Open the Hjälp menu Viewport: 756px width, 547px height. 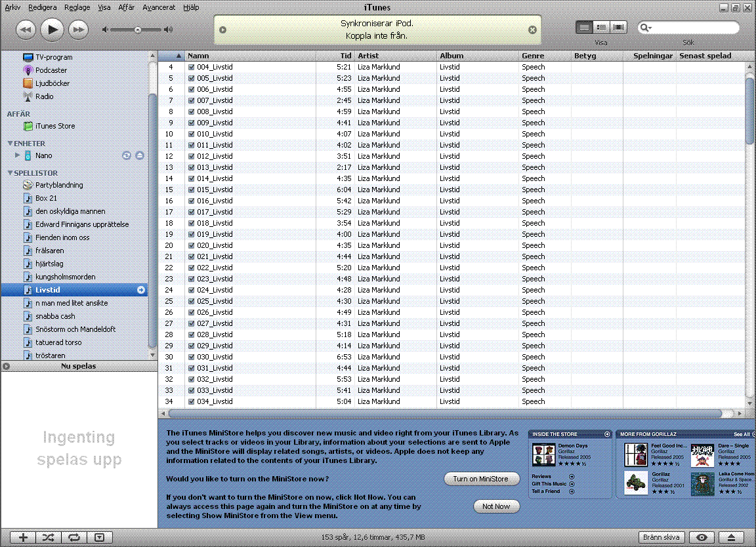191,7
